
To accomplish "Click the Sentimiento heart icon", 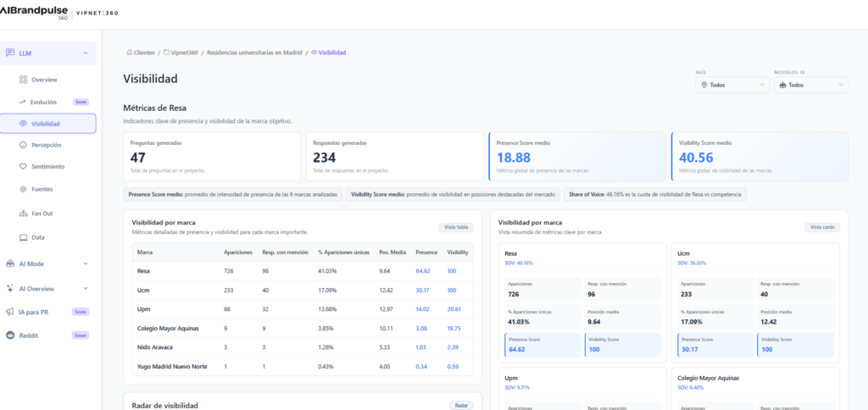I will pos(23,167).
